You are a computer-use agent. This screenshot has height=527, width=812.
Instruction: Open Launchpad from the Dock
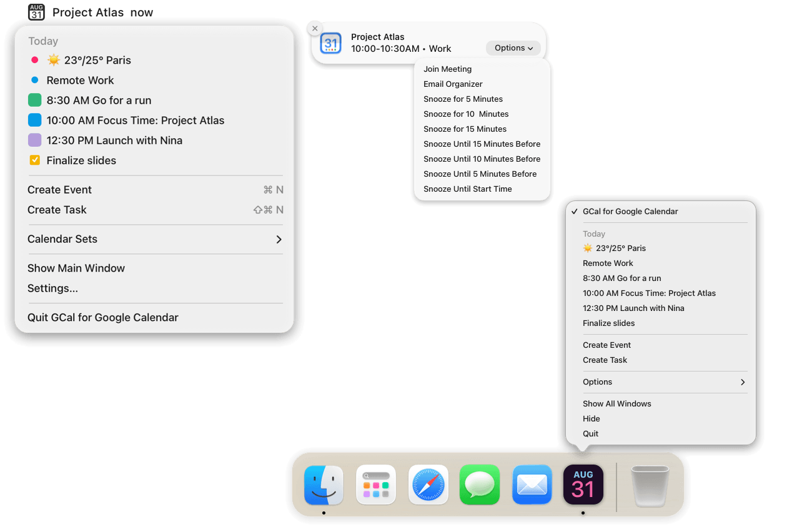[x=376, y=485]
